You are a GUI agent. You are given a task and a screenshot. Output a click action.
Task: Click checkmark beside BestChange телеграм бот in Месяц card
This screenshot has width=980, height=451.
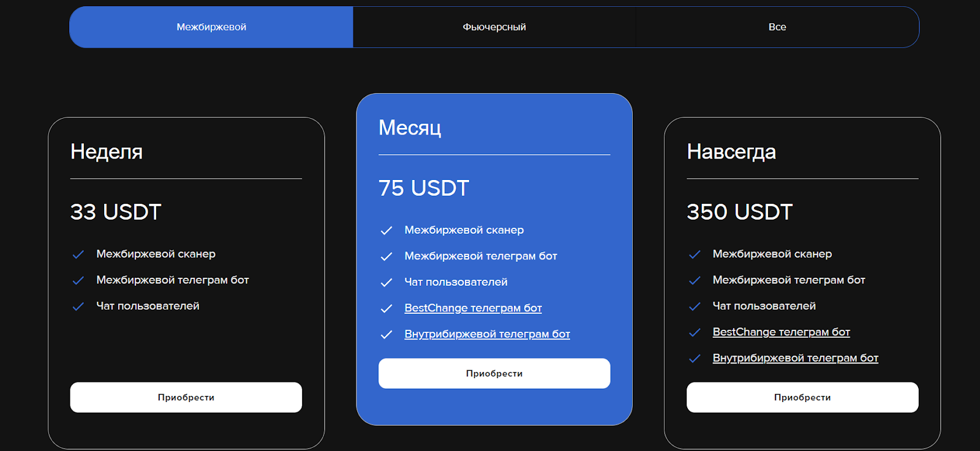tap(386, 308)
